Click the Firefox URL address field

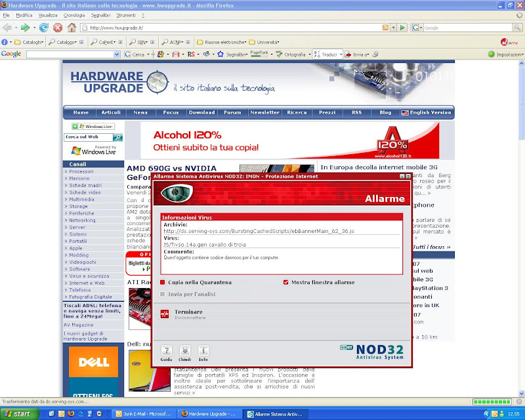pos(230,28)
